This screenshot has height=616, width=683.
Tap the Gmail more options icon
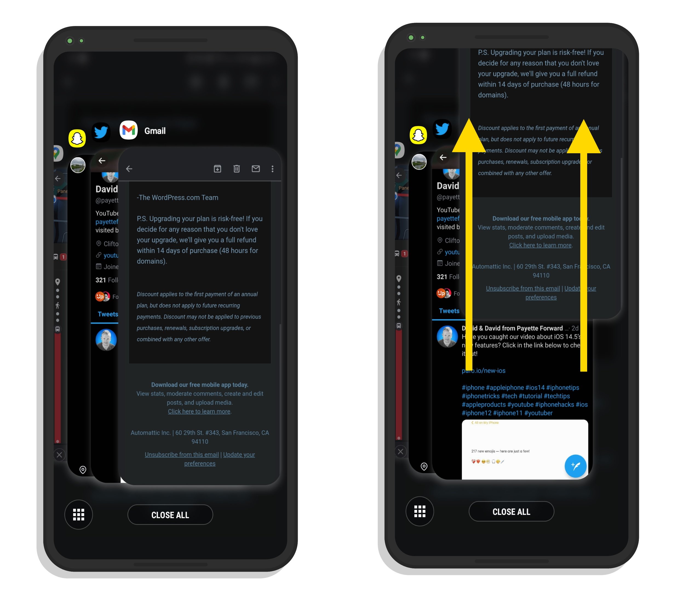click(x=273, y=168)
